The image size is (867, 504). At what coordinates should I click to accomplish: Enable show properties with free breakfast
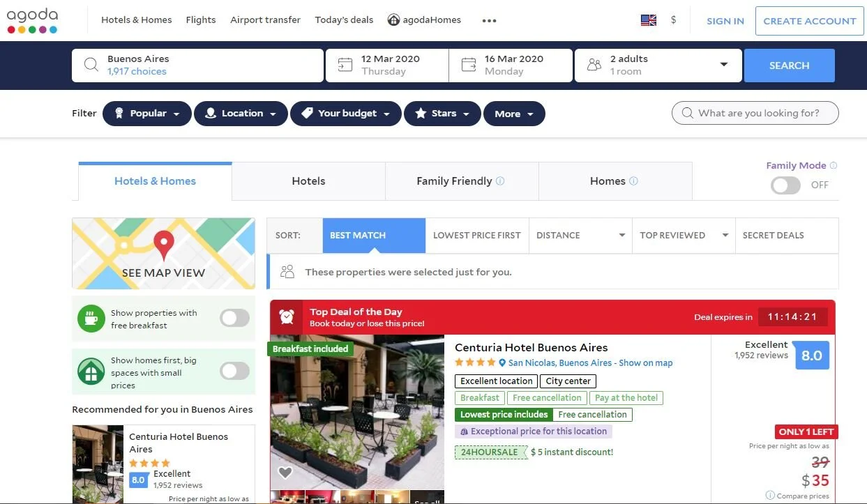234,319
